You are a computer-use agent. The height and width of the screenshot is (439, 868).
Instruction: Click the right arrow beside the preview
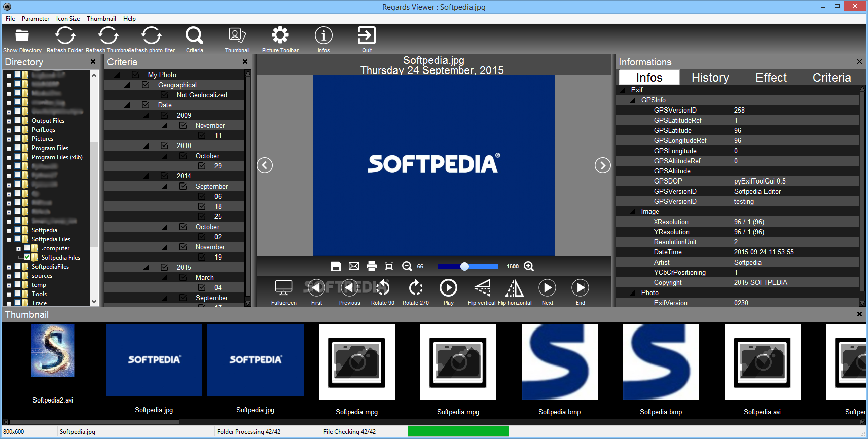tap(602, 165)
